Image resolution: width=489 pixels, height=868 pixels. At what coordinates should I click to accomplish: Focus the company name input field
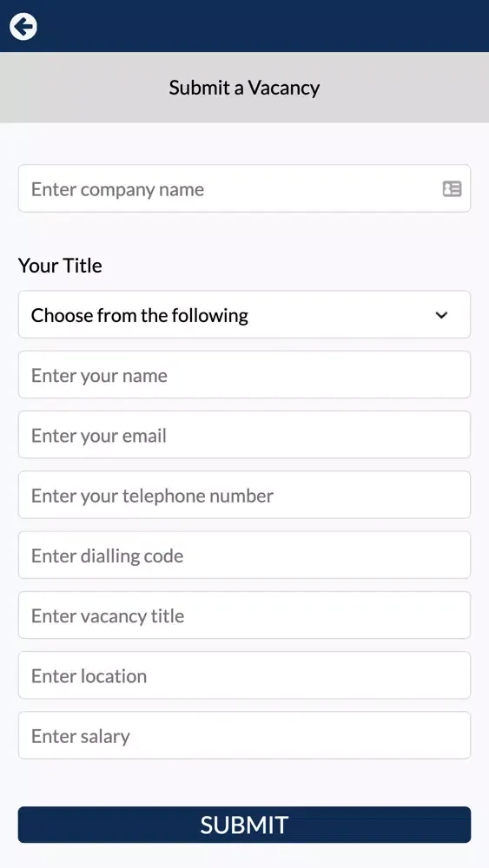[x=244, y=188]
